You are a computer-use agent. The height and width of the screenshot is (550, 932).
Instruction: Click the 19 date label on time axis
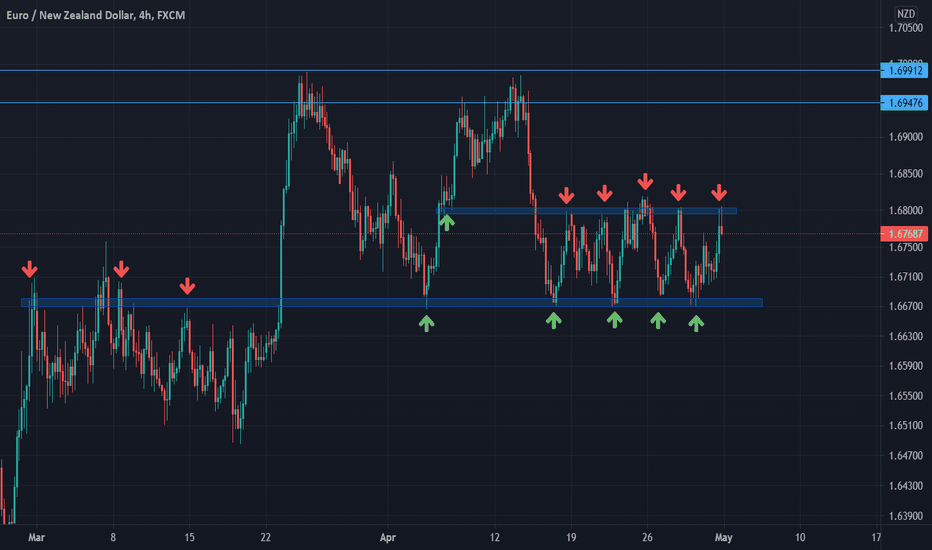[571, 538]
